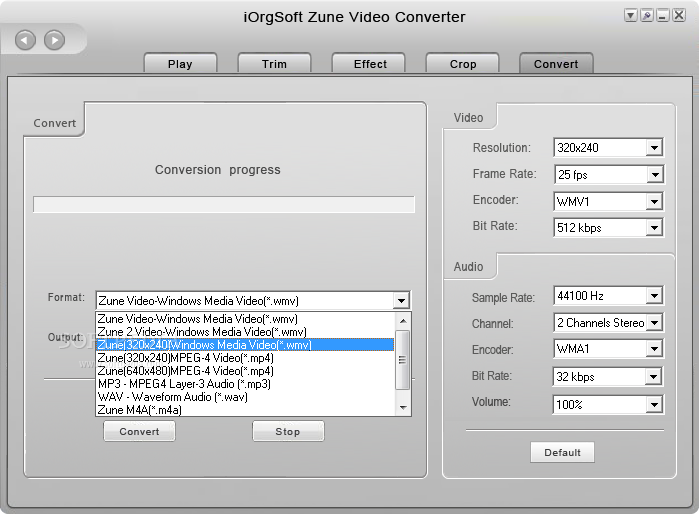Minimize the Zune Video Converter window
This screenshot has height=514, width=699.
(662, 16)
